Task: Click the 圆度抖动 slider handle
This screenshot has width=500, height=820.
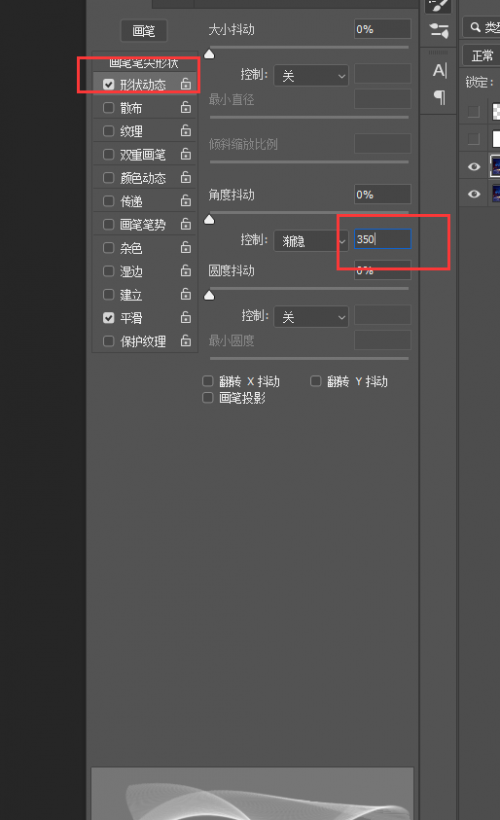Action: (x=209, y=295)
